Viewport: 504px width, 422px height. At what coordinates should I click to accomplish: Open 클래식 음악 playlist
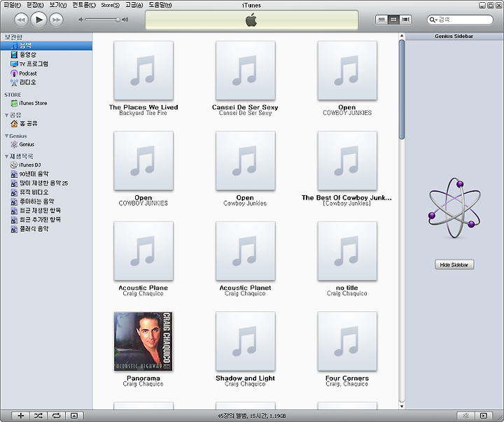tap(46, 229)
